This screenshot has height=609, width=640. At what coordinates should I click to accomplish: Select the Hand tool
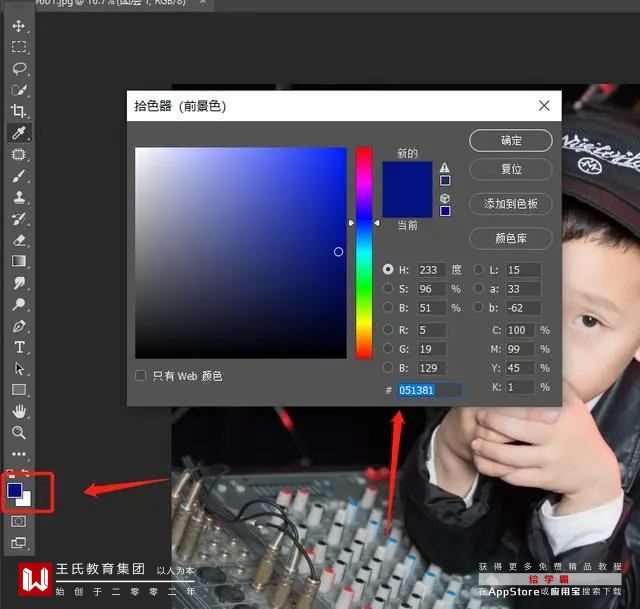pyautogui.click(x=19, y=411)
